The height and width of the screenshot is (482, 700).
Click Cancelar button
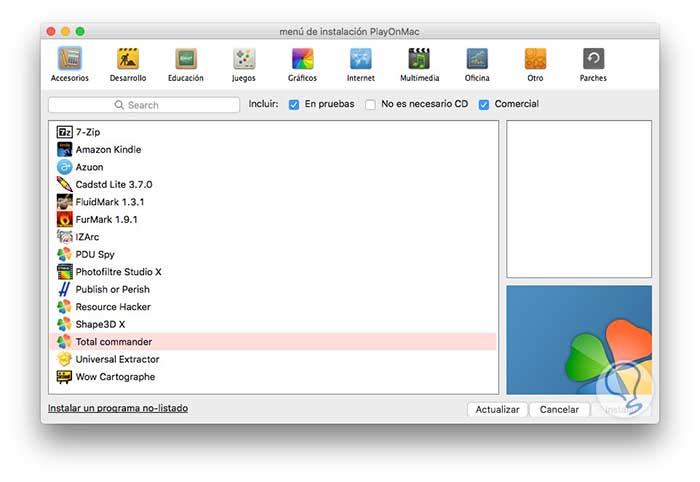coord(559,410)
